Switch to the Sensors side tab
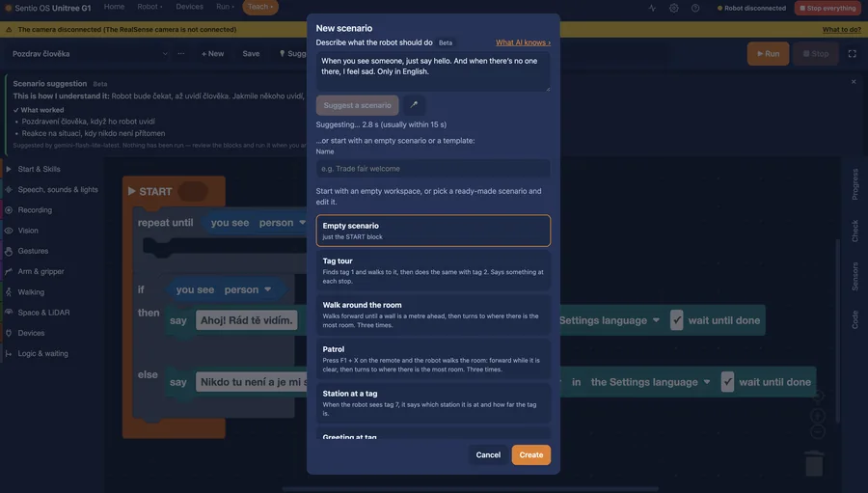Screen dimensions: 868x493 click(x=854, y=277)
